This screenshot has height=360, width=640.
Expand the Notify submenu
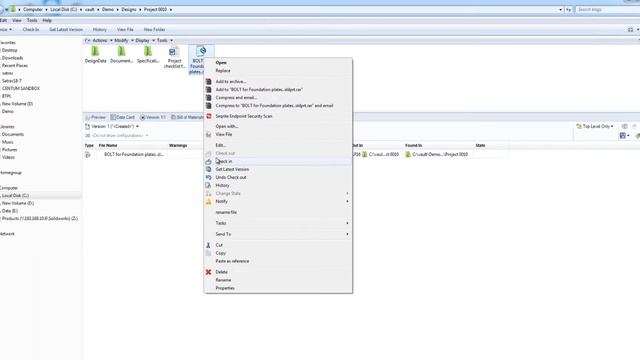coord(278,202)
